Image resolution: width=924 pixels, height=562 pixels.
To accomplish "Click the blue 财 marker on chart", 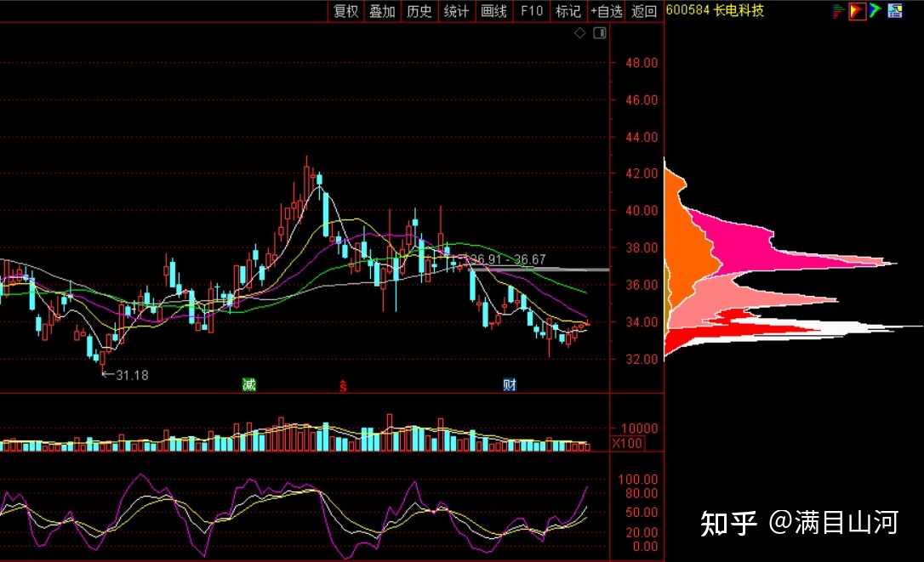I will point(510,385).
